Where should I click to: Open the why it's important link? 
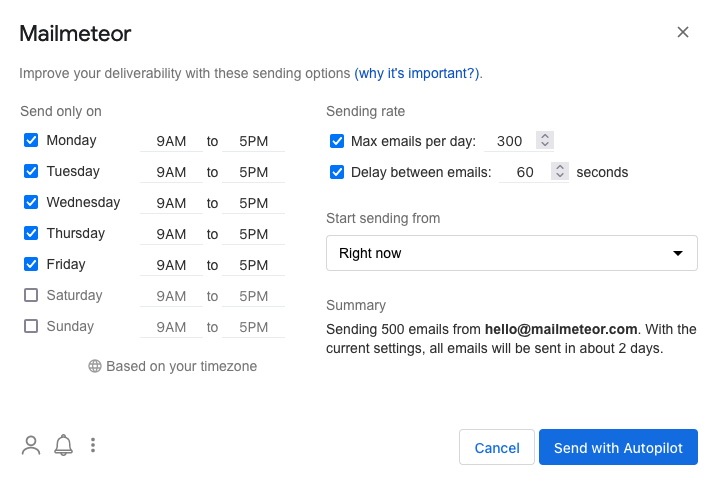(x=417, y=73)
